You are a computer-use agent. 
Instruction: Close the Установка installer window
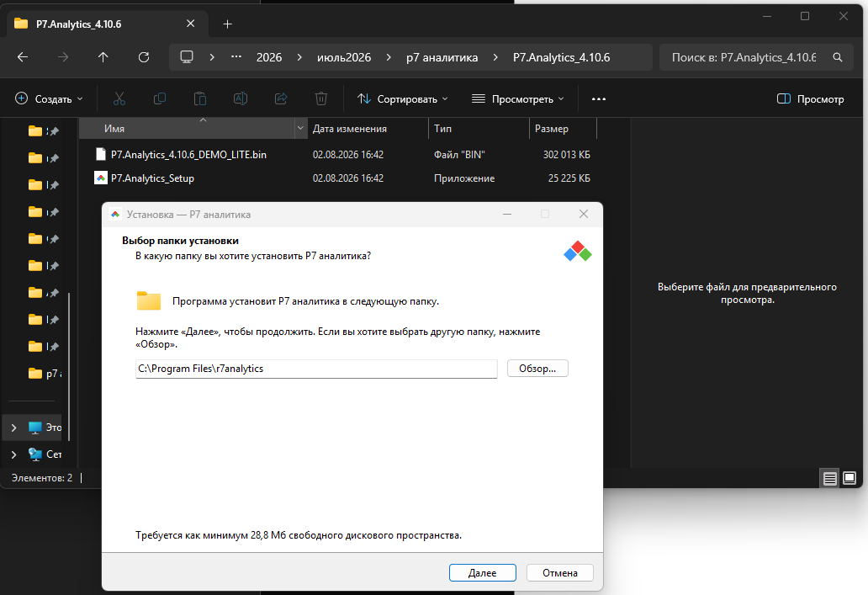pyautogui.click(x=584, y=214)
